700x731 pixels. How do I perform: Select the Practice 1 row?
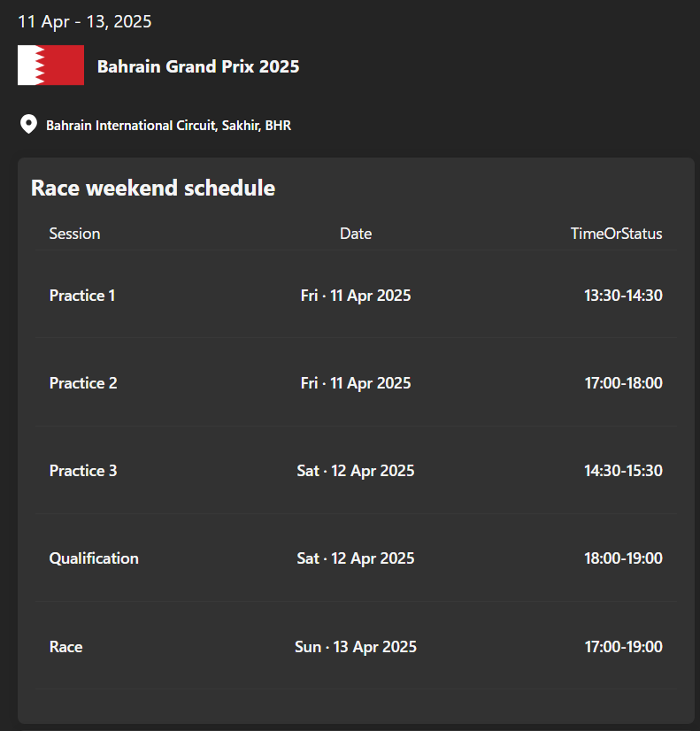356,295
